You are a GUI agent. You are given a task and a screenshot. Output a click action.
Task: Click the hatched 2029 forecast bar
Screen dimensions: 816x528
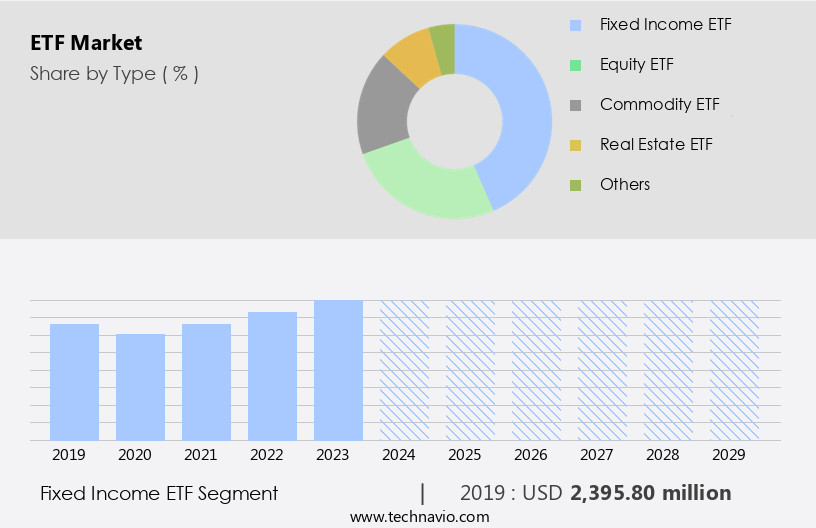(734, 370)
